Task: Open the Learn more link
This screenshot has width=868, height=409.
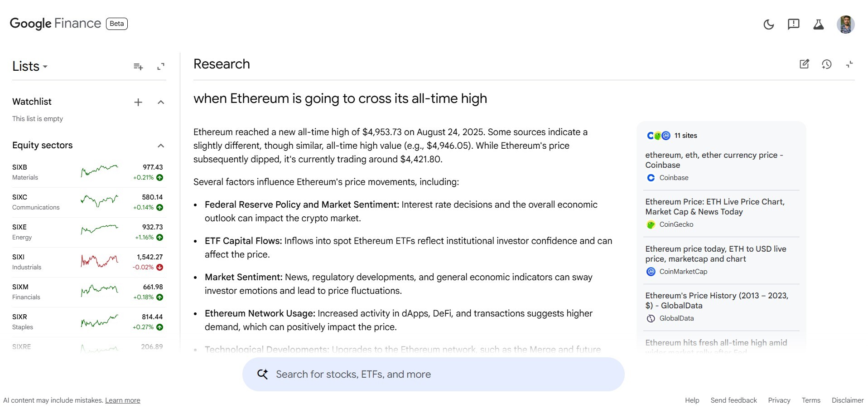Action: click(x=122, y=400)
